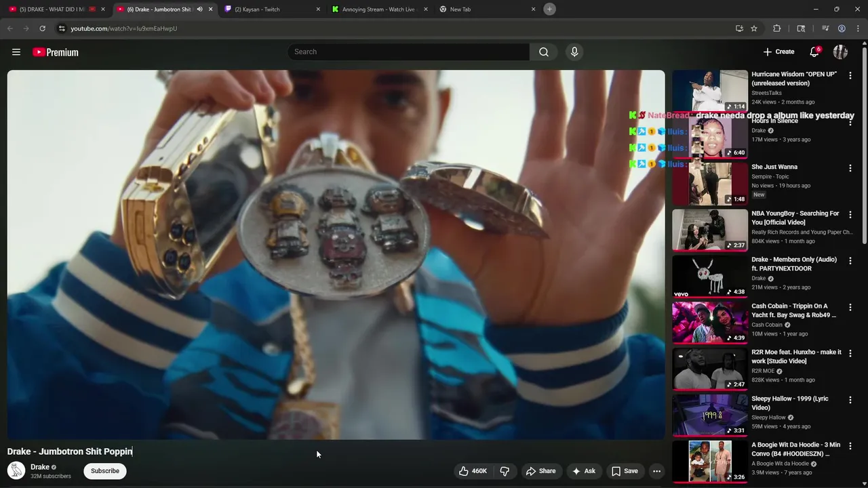868x488 pixels.
Task: Mute the Drake Jumbotron tab audio icon
Action: click(199, 9)
